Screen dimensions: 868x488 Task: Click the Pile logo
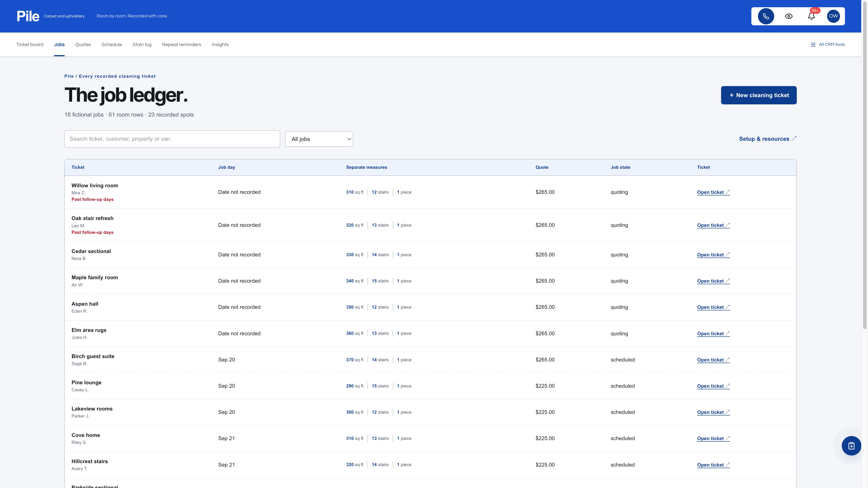tap(28, 16)
